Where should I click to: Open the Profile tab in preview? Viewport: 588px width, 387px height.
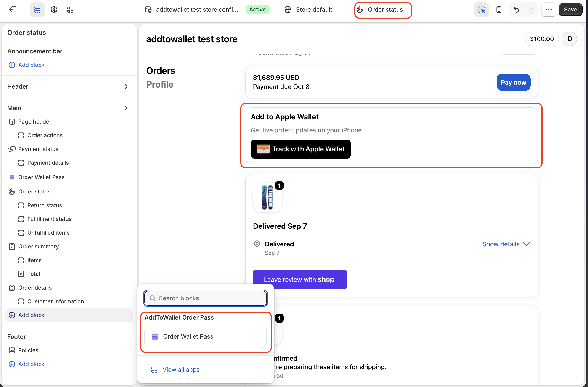pos(160,84)
